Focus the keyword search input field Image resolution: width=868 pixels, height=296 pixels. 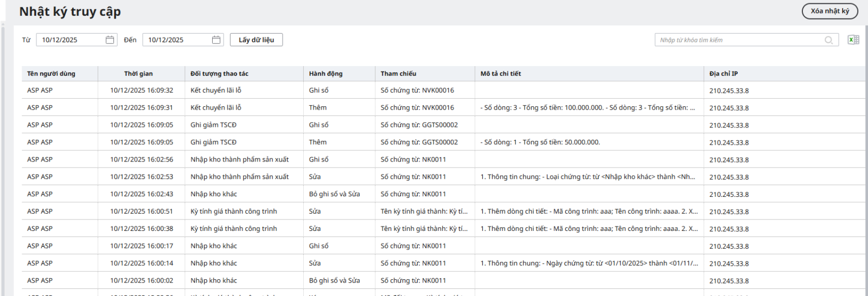738,40
